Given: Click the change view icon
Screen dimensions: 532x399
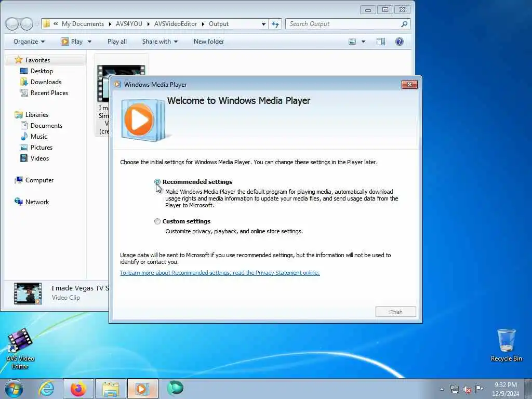Looking at the screenshot, I should coord(353,42).
